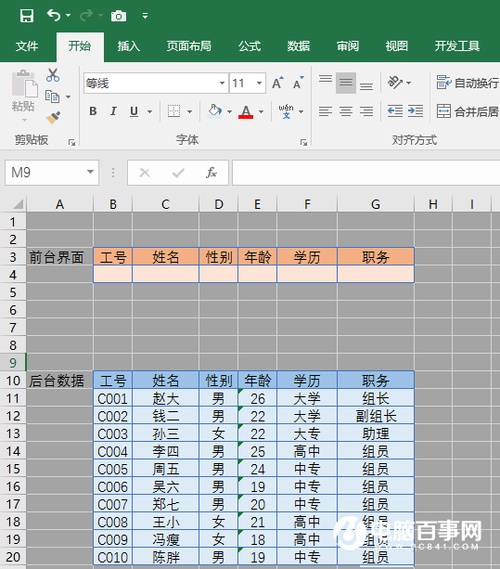
Task: Select column C header
Action: coord(165,204)
